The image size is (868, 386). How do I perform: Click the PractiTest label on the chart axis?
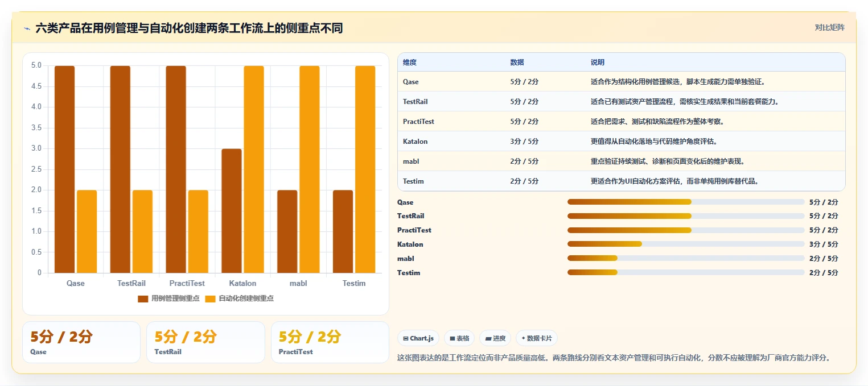[187, 283]
